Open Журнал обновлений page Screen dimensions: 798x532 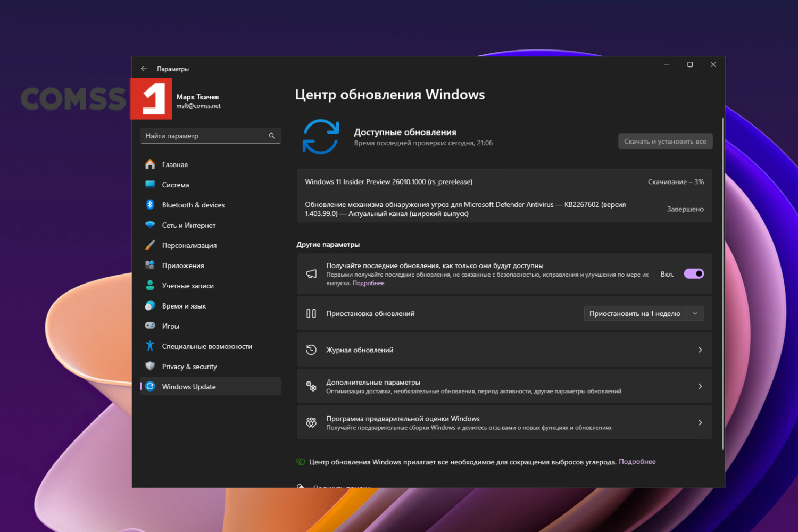504,350
